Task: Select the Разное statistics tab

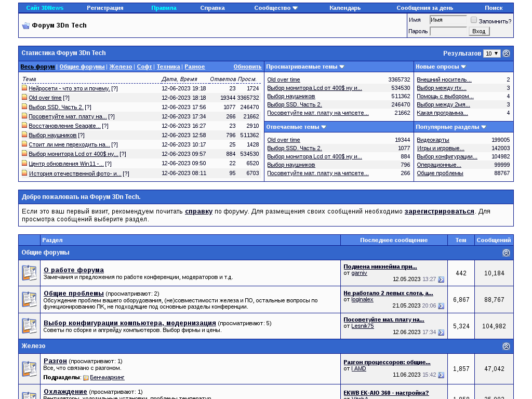Action: click(x=195, y=66)
